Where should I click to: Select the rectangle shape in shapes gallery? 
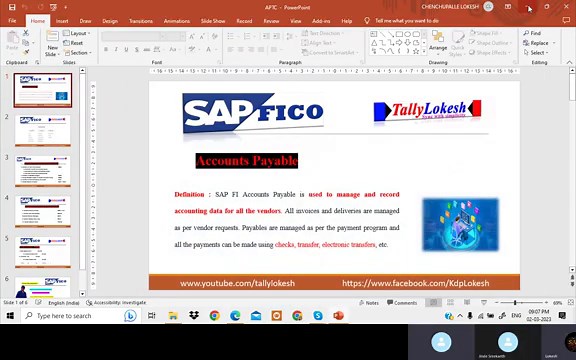[x=399, y=34]
